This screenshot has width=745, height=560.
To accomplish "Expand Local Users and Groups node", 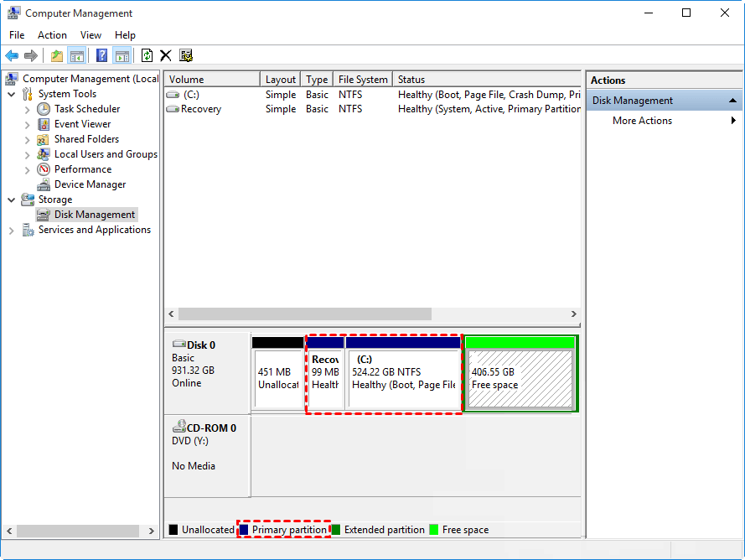I will 28,155.
